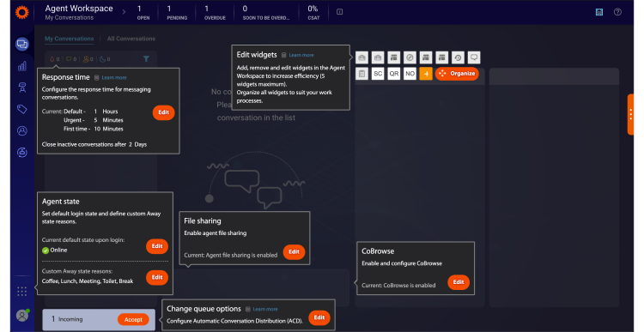This screenshot has width=644, height=332.
Task: Click 'Current: CoBrowse is enabled' text
Action: (398, 286)
